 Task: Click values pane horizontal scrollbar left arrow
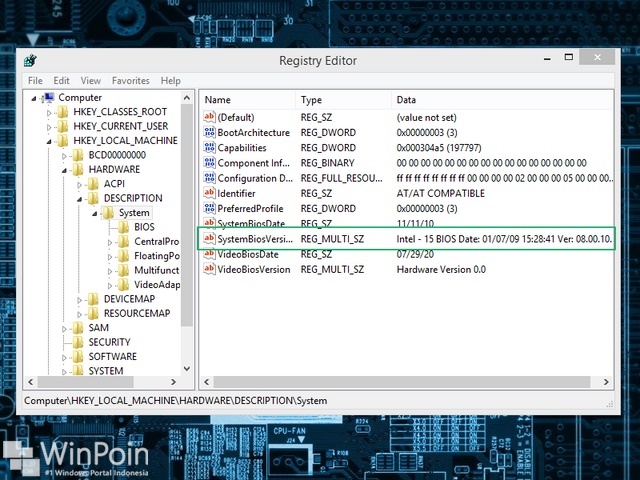tap(207, 382)
